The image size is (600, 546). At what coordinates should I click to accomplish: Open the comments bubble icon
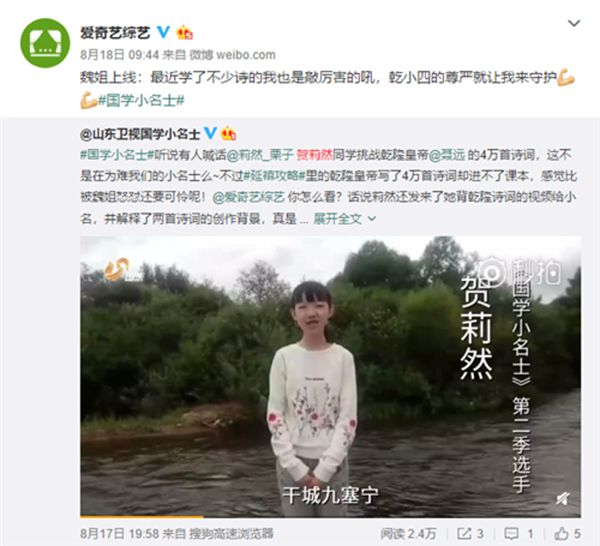[511, 533]
